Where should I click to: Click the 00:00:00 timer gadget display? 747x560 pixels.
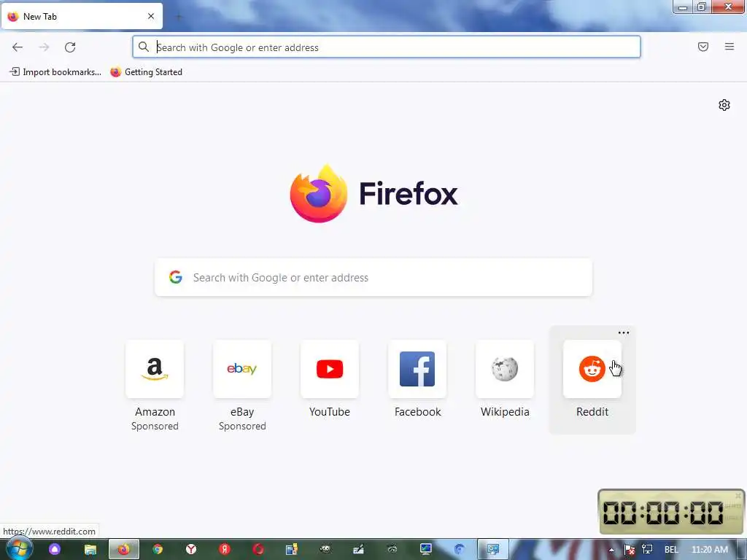[x=664, y=513]
